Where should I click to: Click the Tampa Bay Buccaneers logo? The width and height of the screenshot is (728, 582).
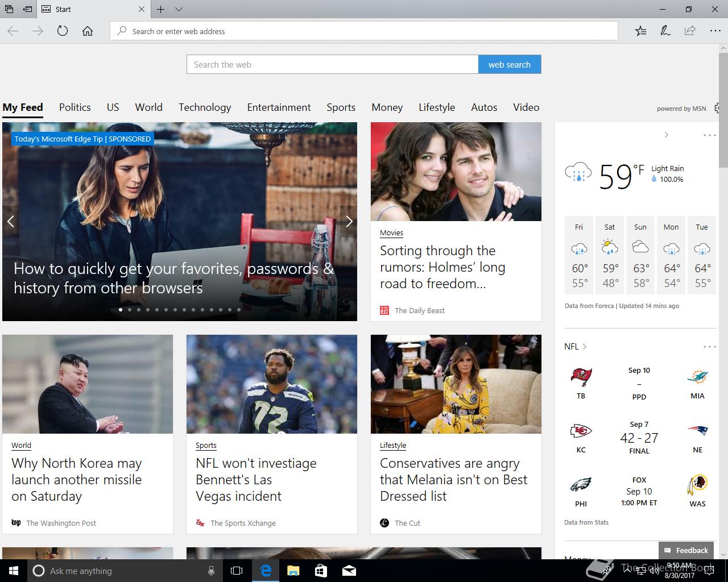(581, 377)
